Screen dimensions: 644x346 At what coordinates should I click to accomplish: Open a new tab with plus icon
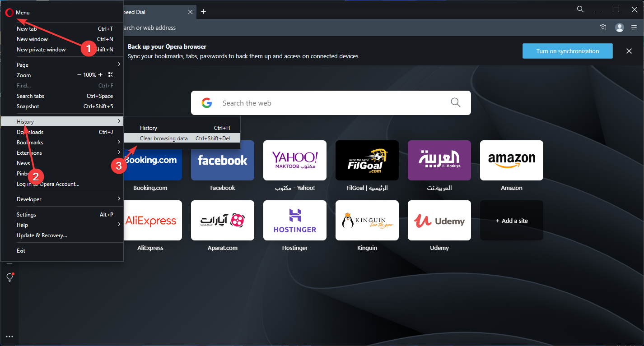coord(204,12)
